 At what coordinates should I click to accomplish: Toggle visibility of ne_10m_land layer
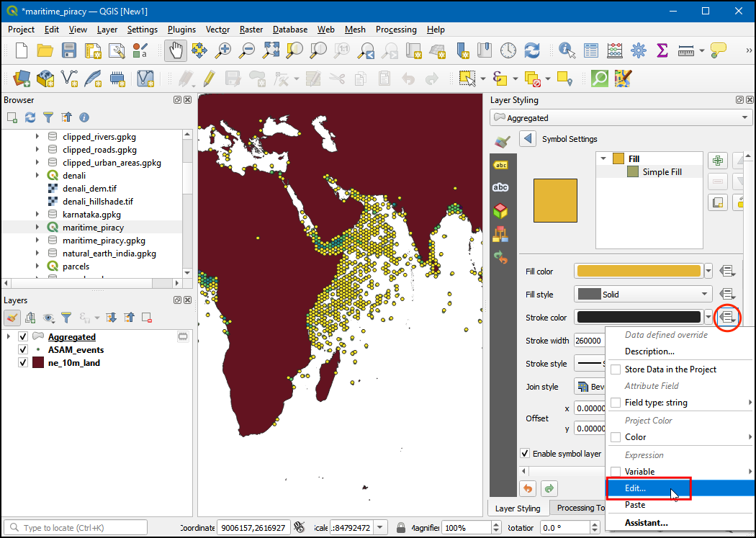click(22, 362)
